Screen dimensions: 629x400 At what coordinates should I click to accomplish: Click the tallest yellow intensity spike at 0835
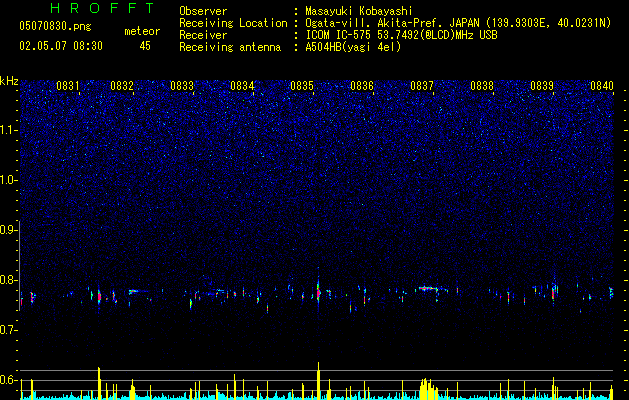pos(319,380)
